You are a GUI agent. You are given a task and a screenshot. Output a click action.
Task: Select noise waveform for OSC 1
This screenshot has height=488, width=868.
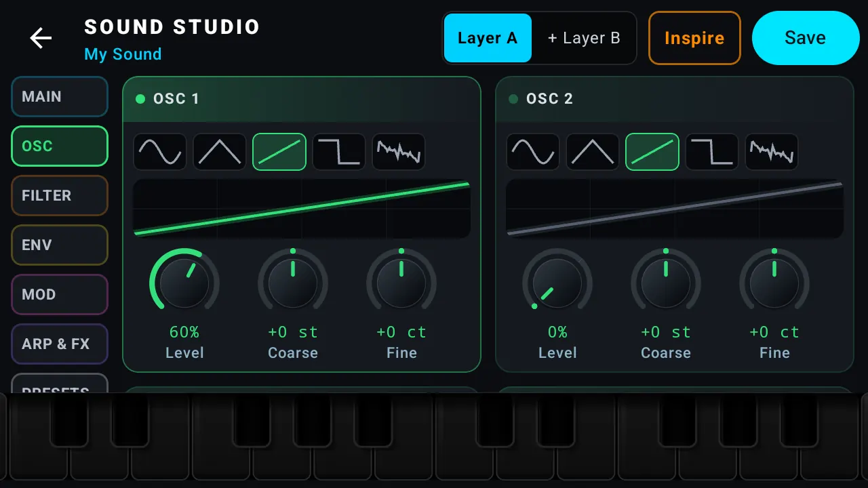tap(399, 152)
